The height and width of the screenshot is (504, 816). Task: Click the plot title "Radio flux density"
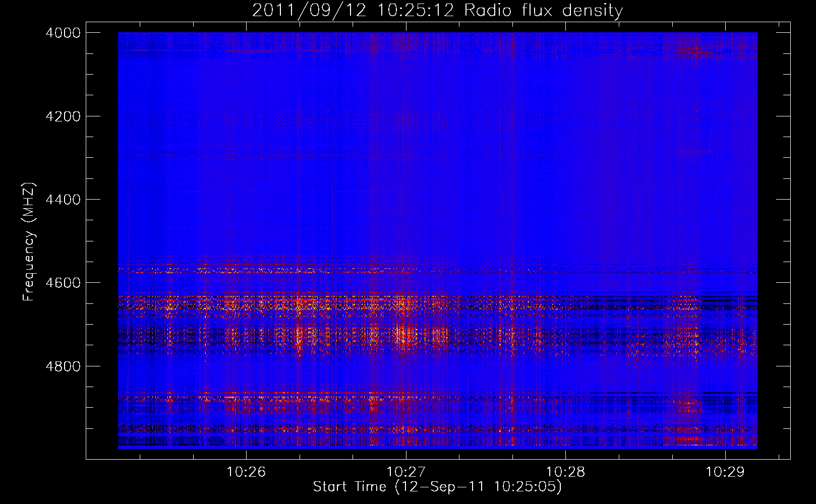pos(543,11)
